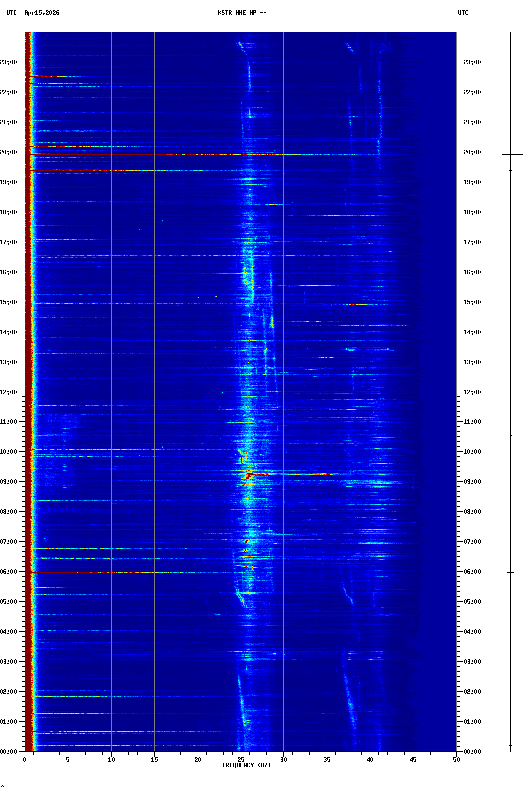Screen dimensions: 532x791
Task: Click the UTC label at top left
Action: [x=11, y=13]
